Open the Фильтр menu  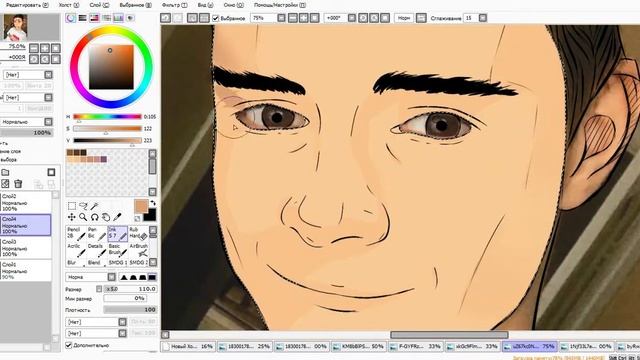pos(174,5)
